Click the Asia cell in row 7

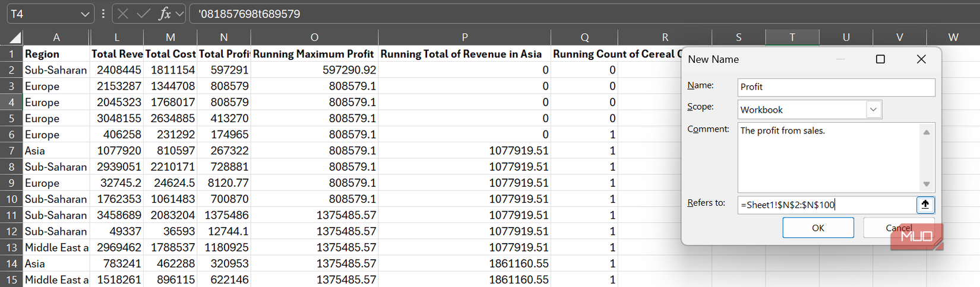point(56,151)
